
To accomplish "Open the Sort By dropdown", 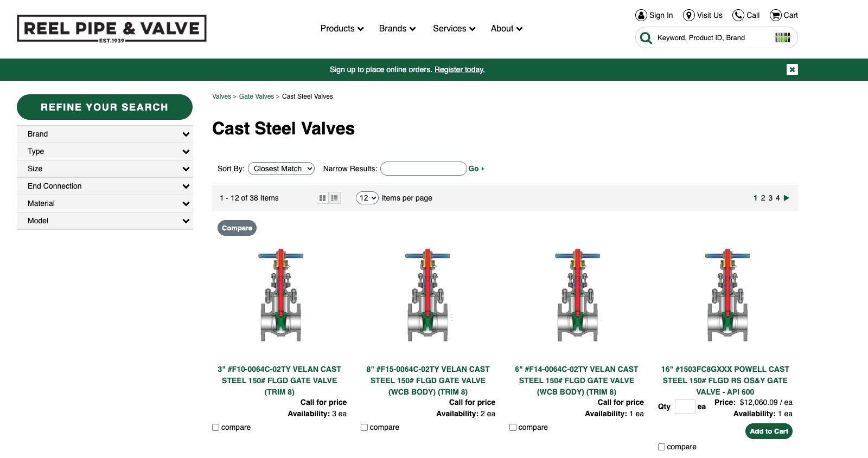I will [x=281, y=169].
